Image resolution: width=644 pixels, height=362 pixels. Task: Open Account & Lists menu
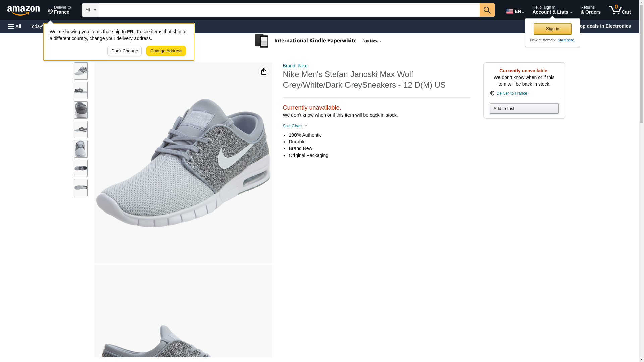[x=552, y=10]
